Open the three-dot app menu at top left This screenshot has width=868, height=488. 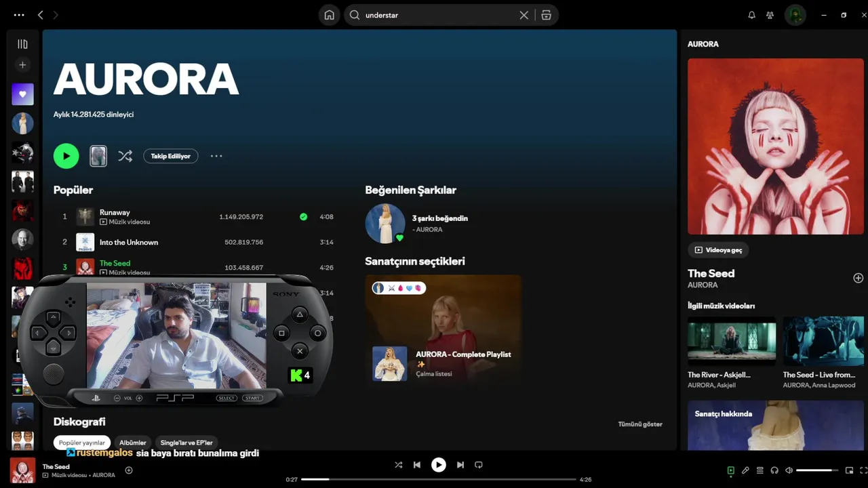(x=19, y=15)
